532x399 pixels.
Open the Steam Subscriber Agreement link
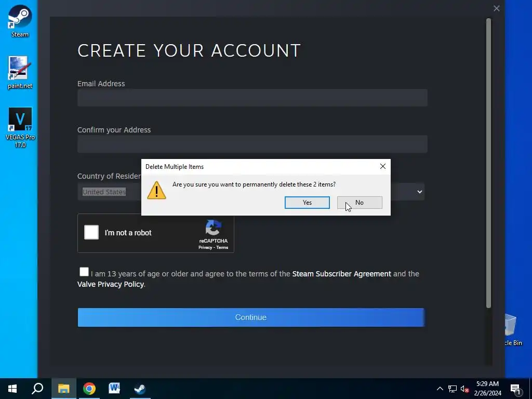coord(341,274)
